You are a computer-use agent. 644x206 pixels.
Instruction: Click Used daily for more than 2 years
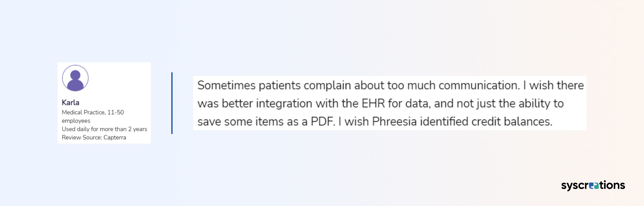(104, 129)
